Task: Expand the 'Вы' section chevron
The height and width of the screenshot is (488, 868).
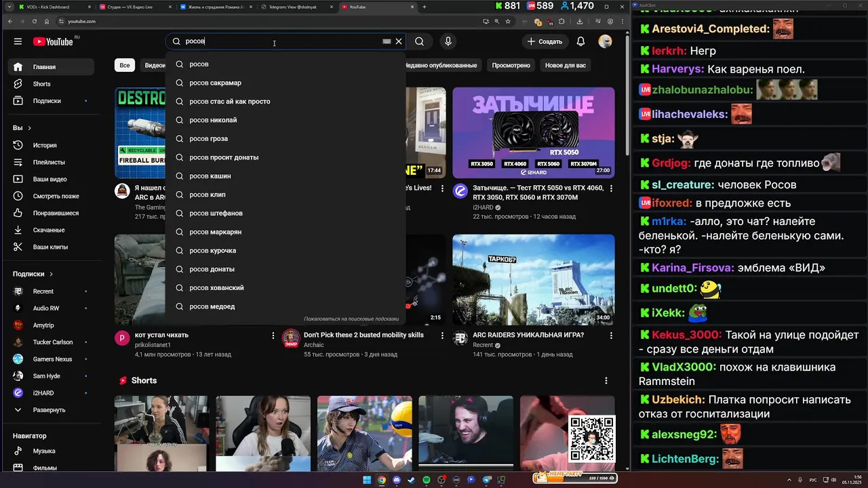Action: [30, 128]
